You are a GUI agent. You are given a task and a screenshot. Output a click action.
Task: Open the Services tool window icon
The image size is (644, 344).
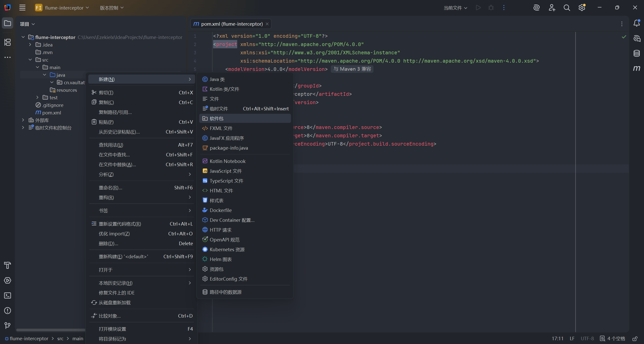(x=8, y=280)
